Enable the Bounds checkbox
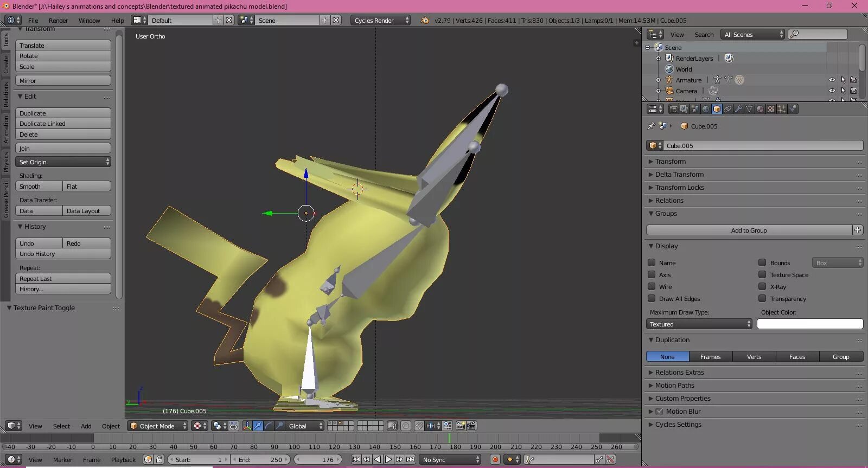The height and width of the screenshot is (468, 868). coord(762,262)
